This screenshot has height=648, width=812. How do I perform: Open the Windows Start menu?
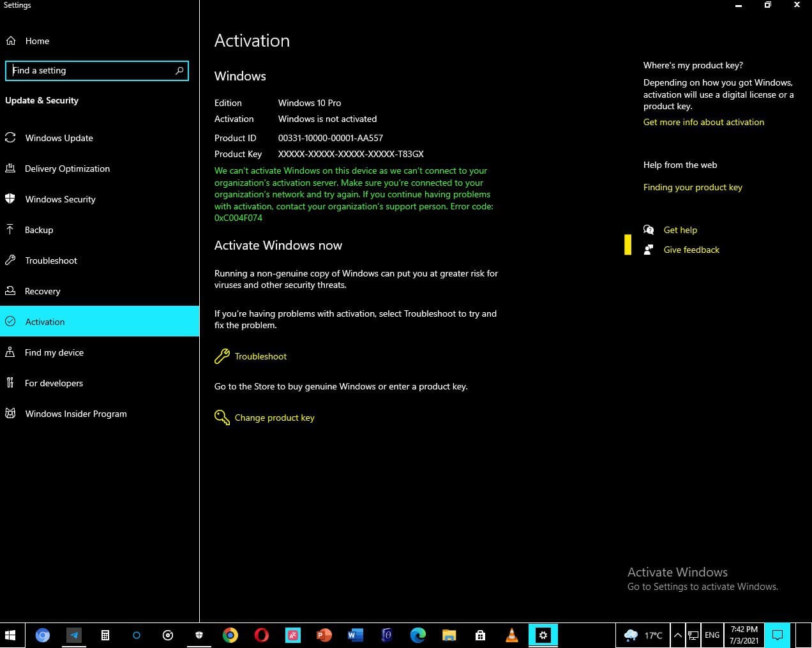tap(10, 635)
